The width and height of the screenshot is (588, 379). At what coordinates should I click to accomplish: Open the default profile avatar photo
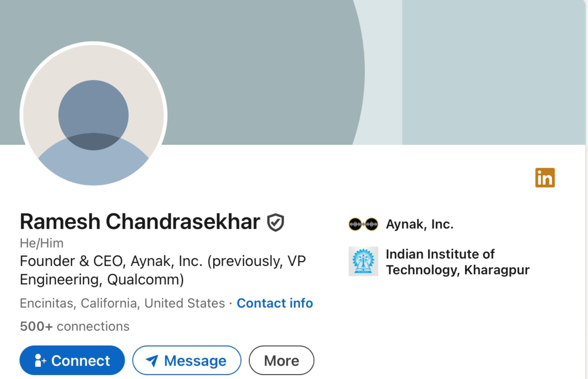point(93,115)
